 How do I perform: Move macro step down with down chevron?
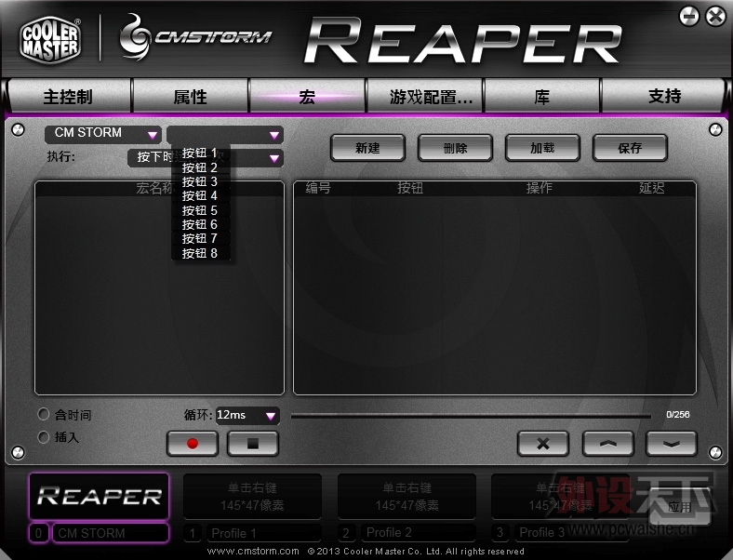671,443
